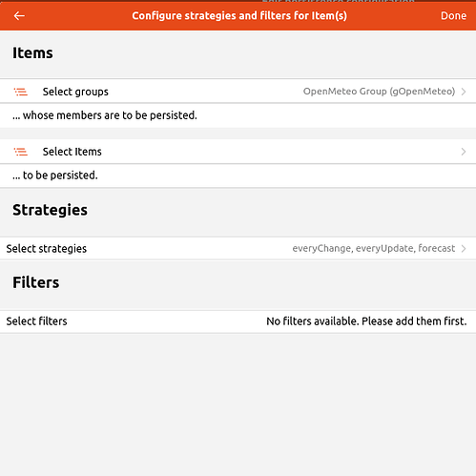Expand the chevron next to OpenMeteo Group

(464, 92)
